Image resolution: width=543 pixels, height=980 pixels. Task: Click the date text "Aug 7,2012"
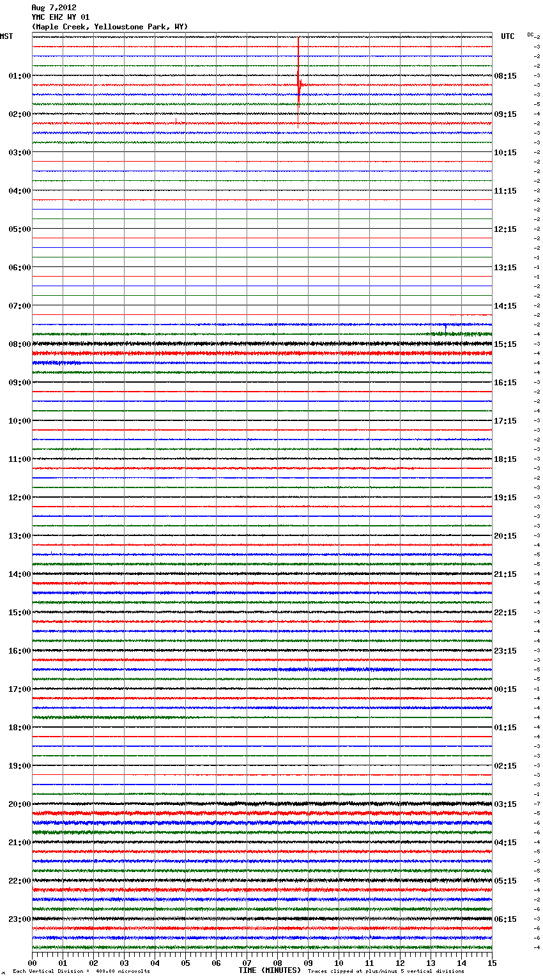54,8
